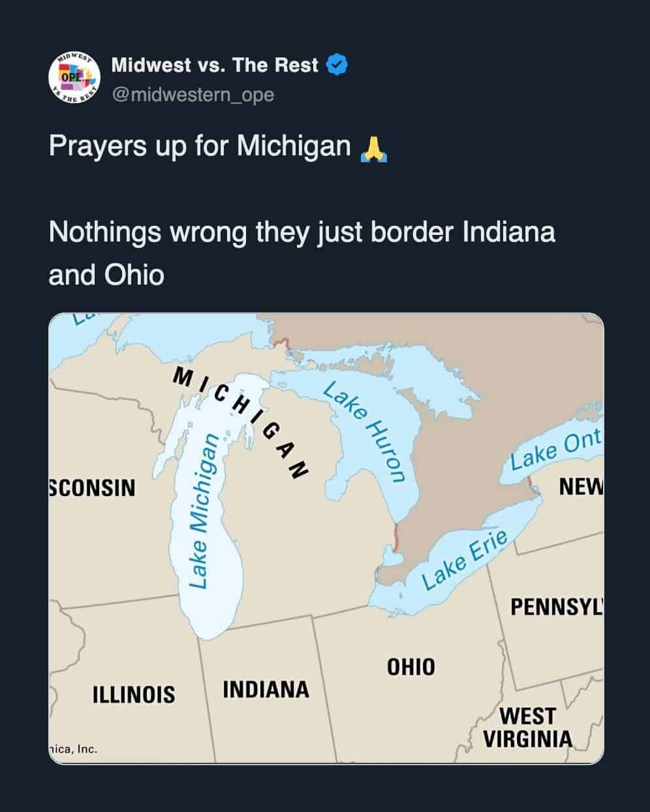This screenshot has width=650, height=812.
Task: Click the @midwestern_ope handle
Action: (193, 95)
